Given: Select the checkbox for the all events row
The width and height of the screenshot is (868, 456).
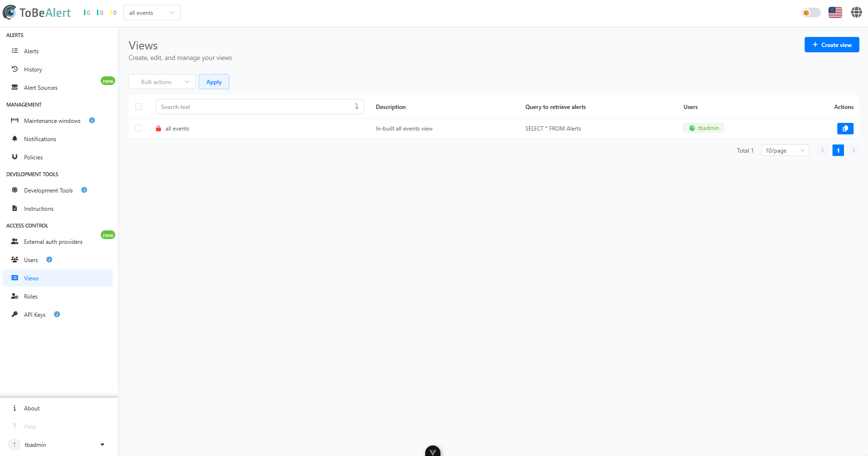Looking at the screenshot, I should coord(139,128).
